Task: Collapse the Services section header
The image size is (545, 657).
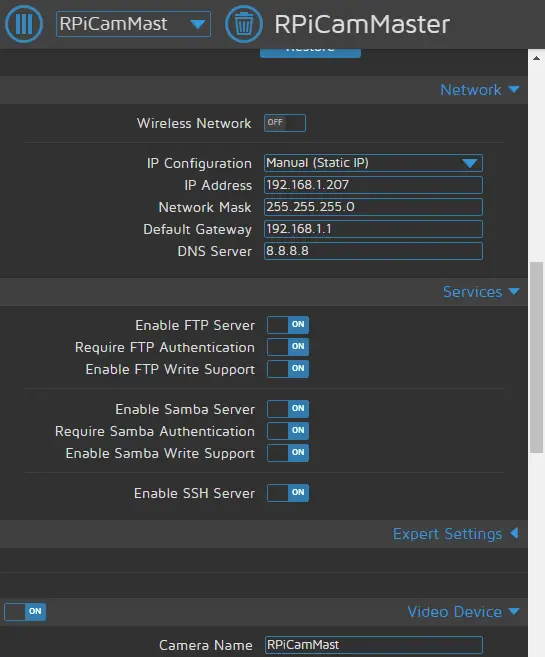Action: tap(481, 292)
